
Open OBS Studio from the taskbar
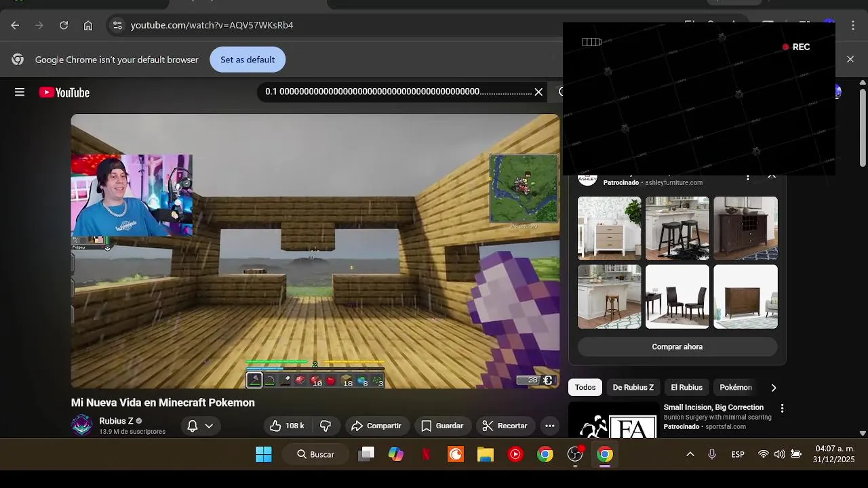[575, 454]
